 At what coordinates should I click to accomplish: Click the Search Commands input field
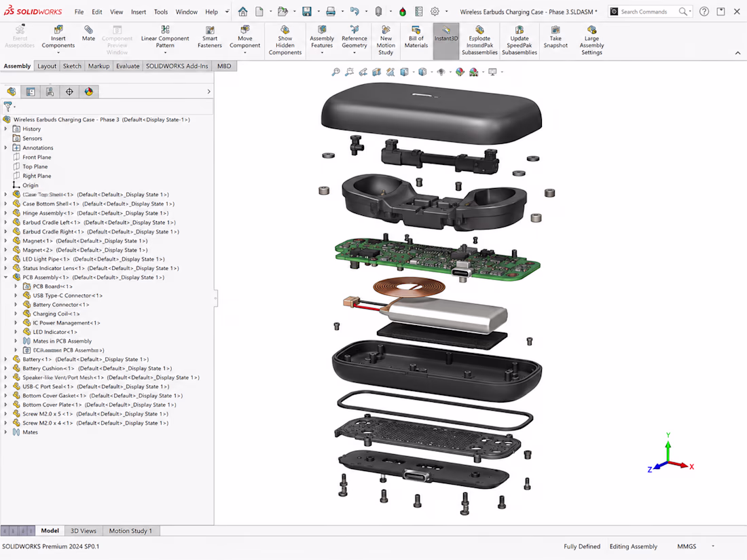(648, 12)
